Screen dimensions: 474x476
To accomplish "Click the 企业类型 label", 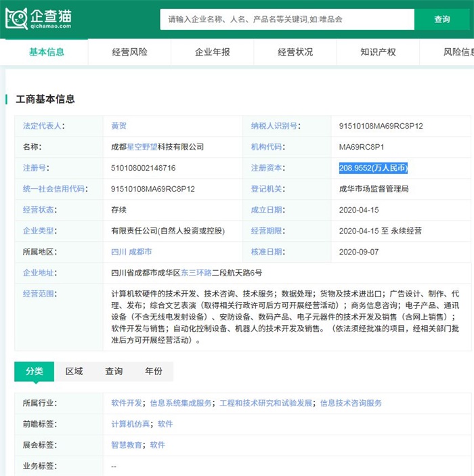I will tap(39, 231).
